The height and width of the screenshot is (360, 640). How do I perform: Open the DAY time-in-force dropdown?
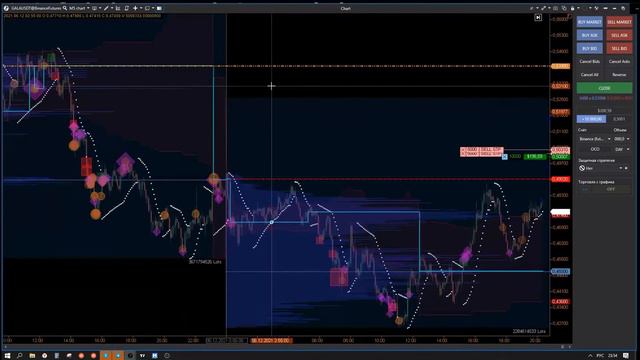[x=622, y=149]
